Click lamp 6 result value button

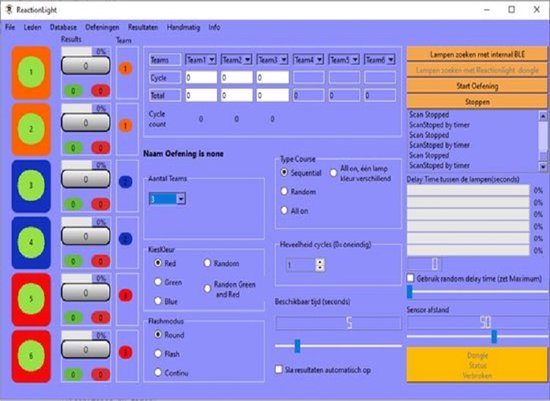[x=86, y=349]
